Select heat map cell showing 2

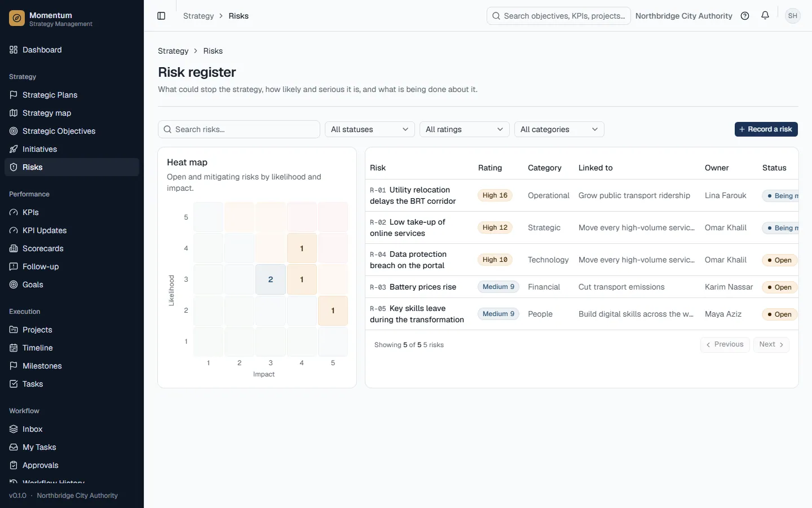(x=271, y=279)
